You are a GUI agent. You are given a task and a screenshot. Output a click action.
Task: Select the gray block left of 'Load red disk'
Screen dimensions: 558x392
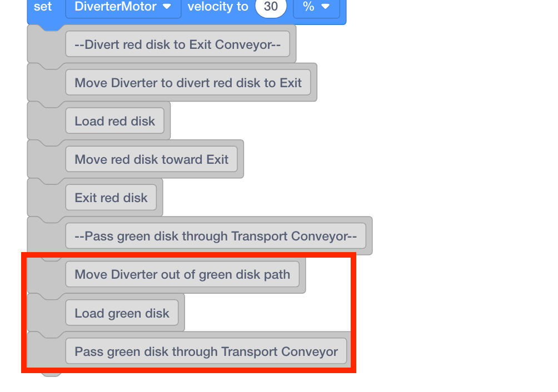tap(46, 122)
